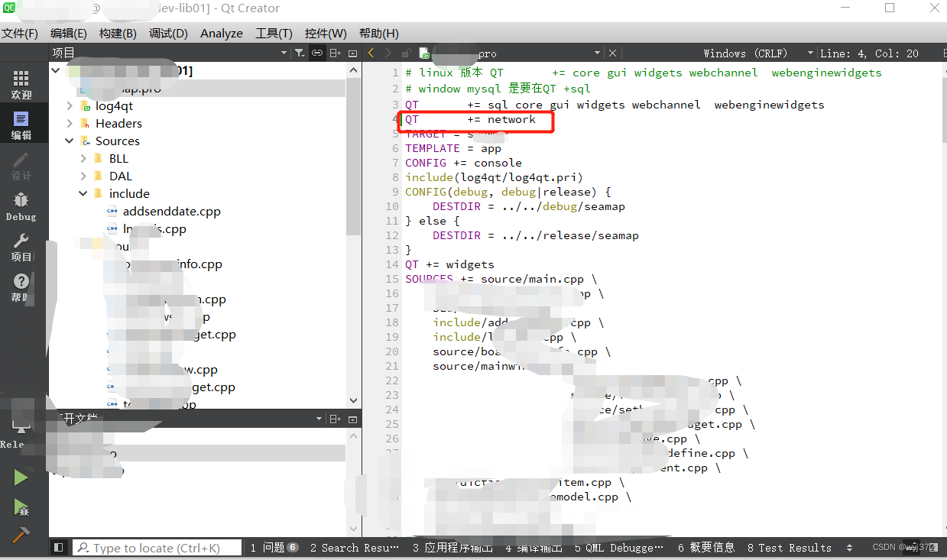Collapse the project panel with up-arrow icon

[x=352, y=53]
